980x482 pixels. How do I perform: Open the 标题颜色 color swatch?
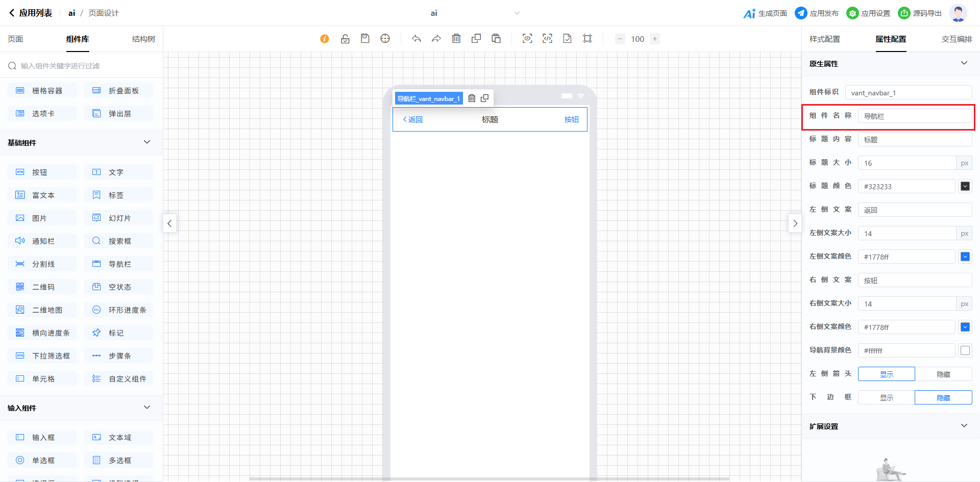[965, 187]
